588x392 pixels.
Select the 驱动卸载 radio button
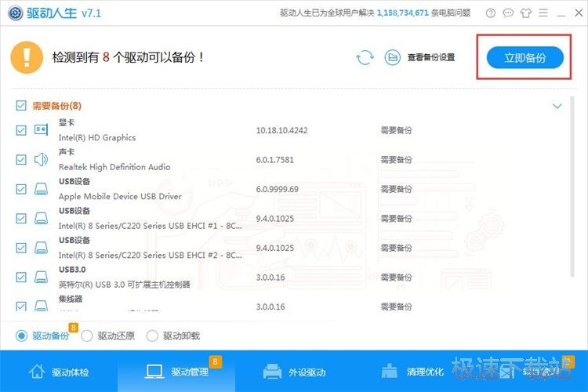[x=152, y=336]
